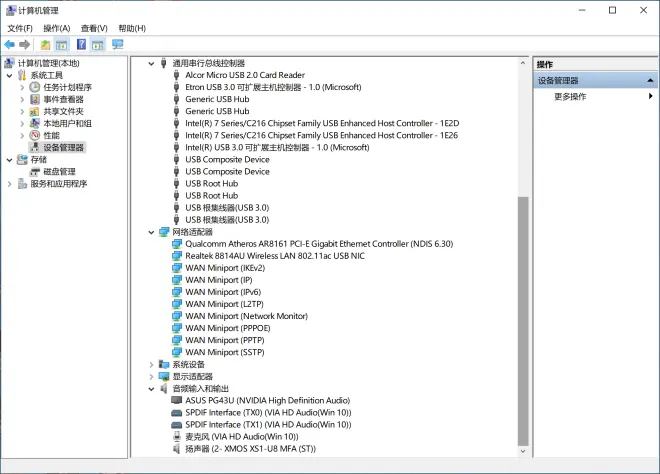Click the icon beside Realtek 8814AU Wireless LAN
660x474 pixels.
(x=177, y=256)
